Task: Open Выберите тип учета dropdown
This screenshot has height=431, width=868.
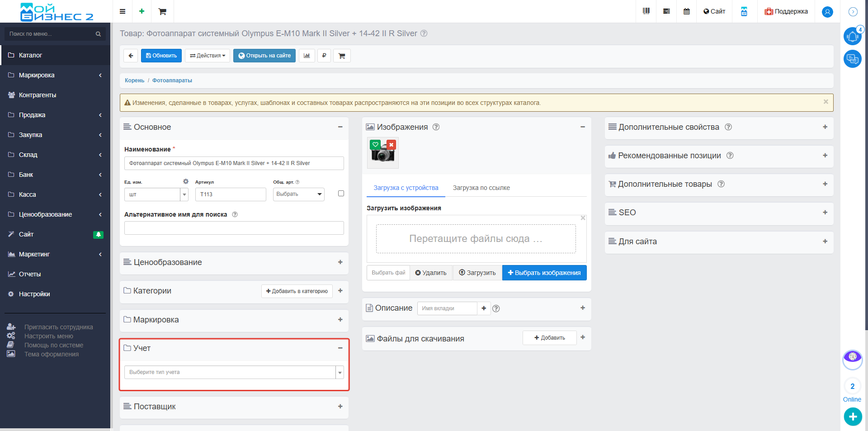Action: point(234,372)
